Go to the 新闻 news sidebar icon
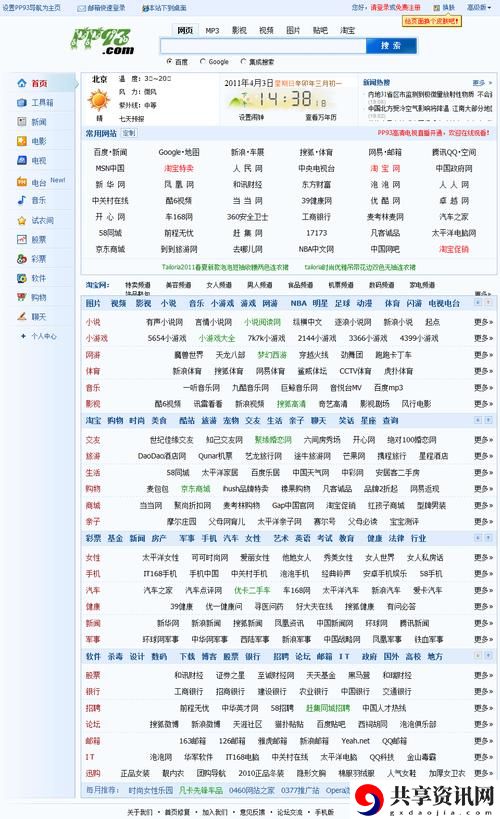The height and width of the screenshot is (819, 500). pyautogui.click(x=22, y=122)
